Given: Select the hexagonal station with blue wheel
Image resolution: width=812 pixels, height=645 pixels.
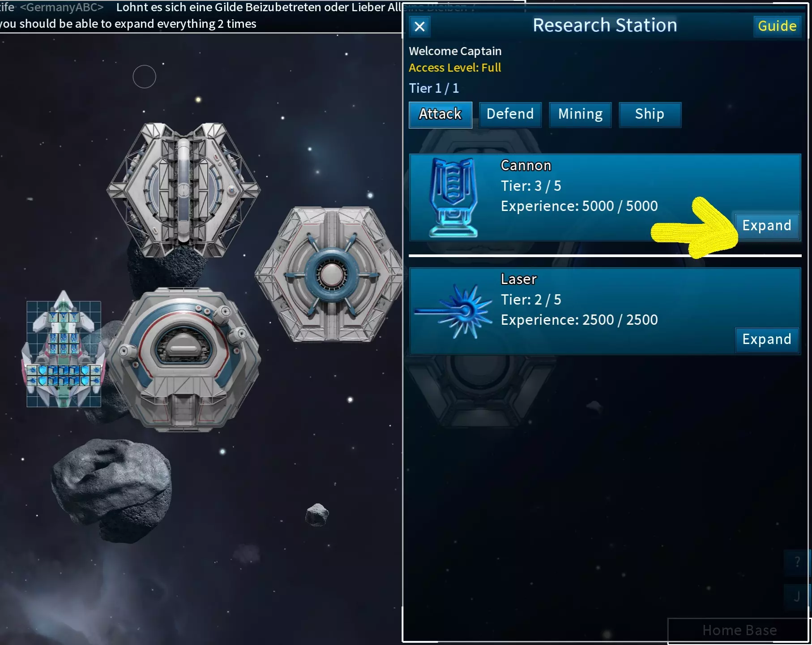Looking at the screenshot, I should 330,274.
